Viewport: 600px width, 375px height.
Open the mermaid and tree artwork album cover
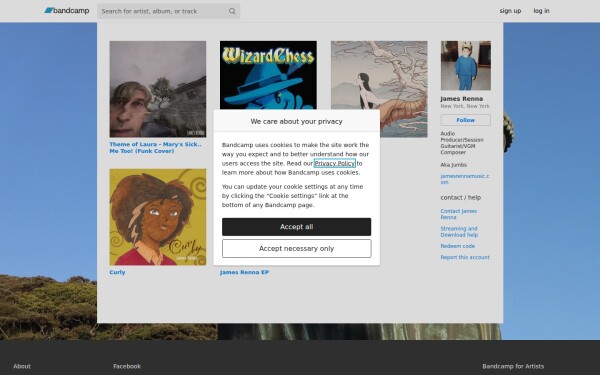379,89
